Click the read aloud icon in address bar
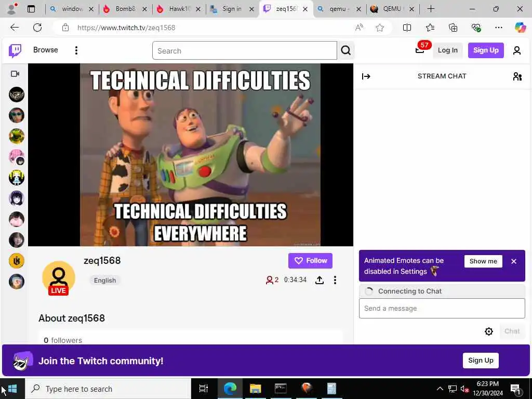The width and height of the screenshot is (532, 399). [359, 28]
